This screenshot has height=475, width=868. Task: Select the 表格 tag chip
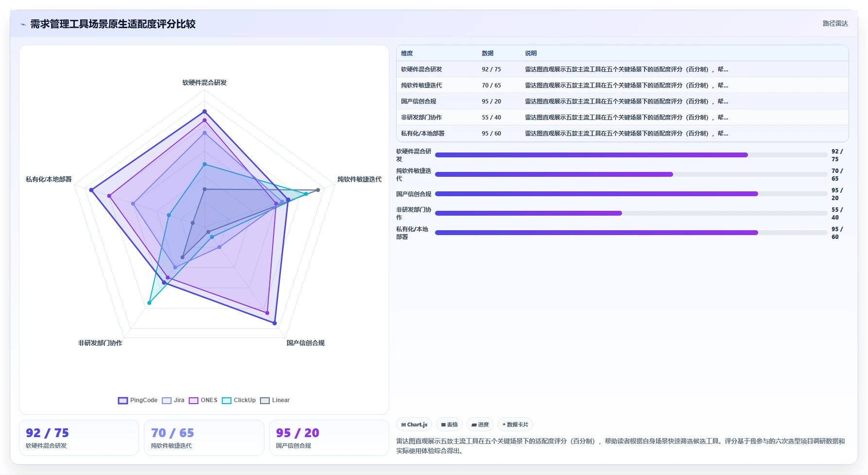[x=450, y=424]
